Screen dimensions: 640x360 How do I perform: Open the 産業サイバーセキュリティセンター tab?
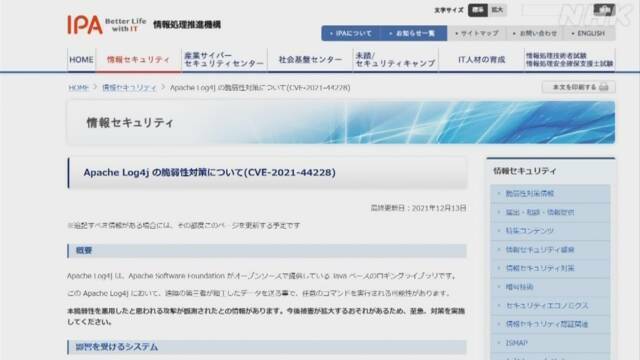(224, 60)
